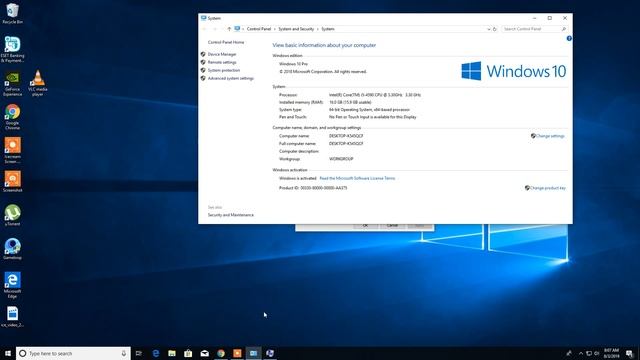The image size is (640, 360).
Task: Expand the address bar history dropdown
Action: [x=489, y=29]
